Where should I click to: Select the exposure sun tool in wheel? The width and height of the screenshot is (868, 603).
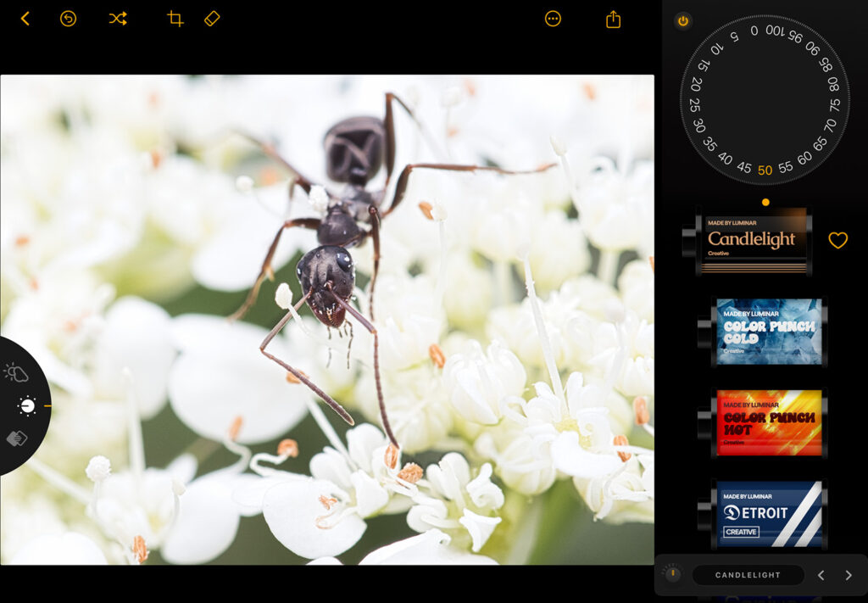click(26, 406)
